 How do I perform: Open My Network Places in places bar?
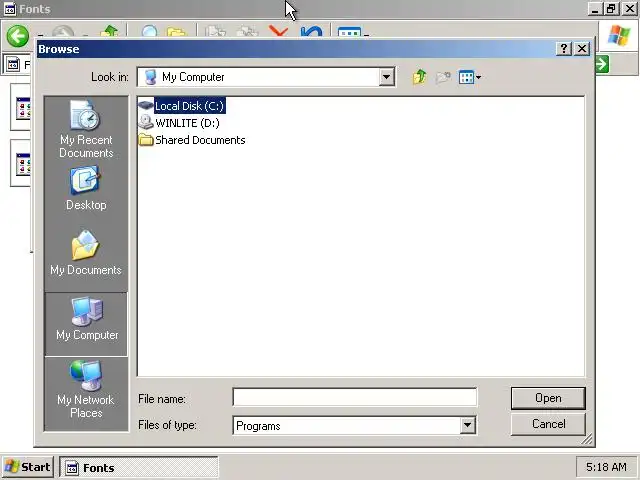86,391
